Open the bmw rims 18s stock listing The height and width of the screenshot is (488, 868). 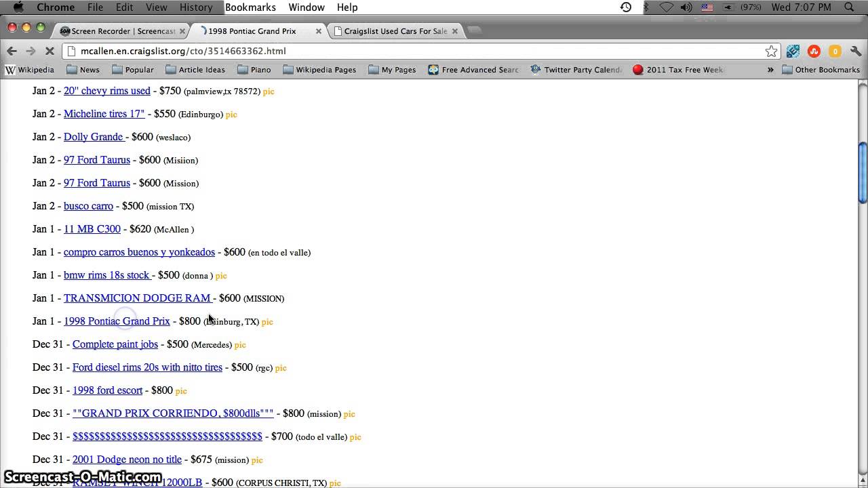(107, 275)
